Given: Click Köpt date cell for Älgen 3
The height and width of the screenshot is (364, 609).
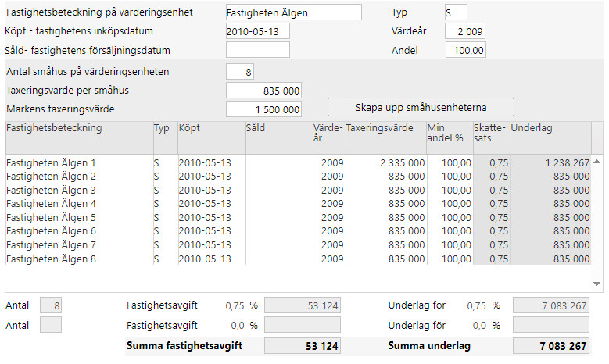Looking at the screenshot, I should [212, 190].
